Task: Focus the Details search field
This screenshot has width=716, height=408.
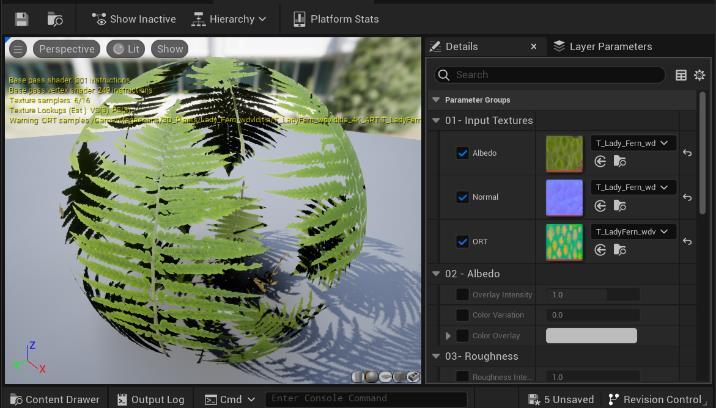Action: pos(549,75)
